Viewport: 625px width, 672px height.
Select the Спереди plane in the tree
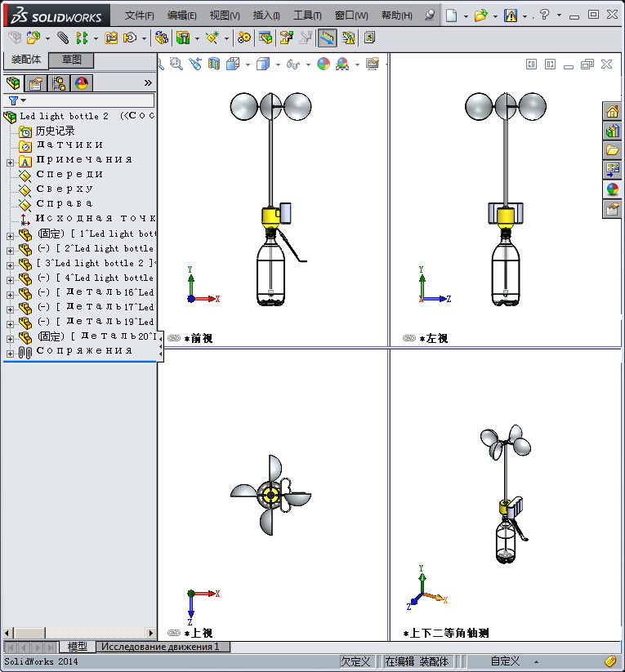69,174
